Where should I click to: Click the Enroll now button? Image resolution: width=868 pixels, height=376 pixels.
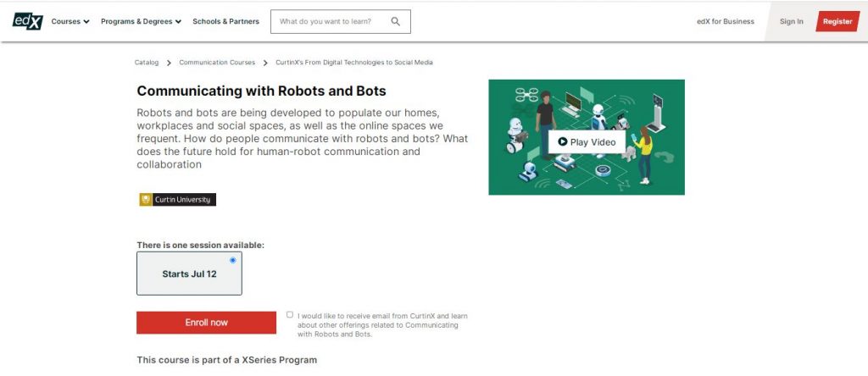coord(206,323)
